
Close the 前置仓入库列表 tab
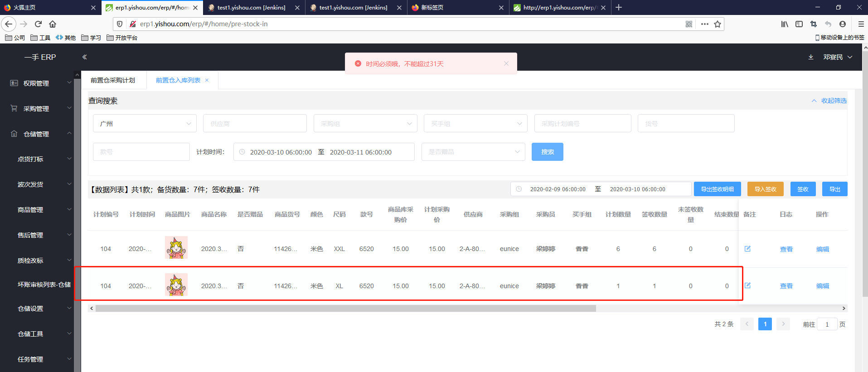pyautogui.click(x=207, y=80)
